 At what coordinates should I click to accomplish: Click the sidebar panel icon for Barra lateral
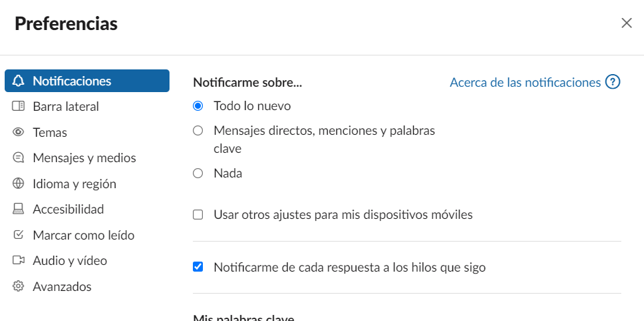(x=18, y=106)
